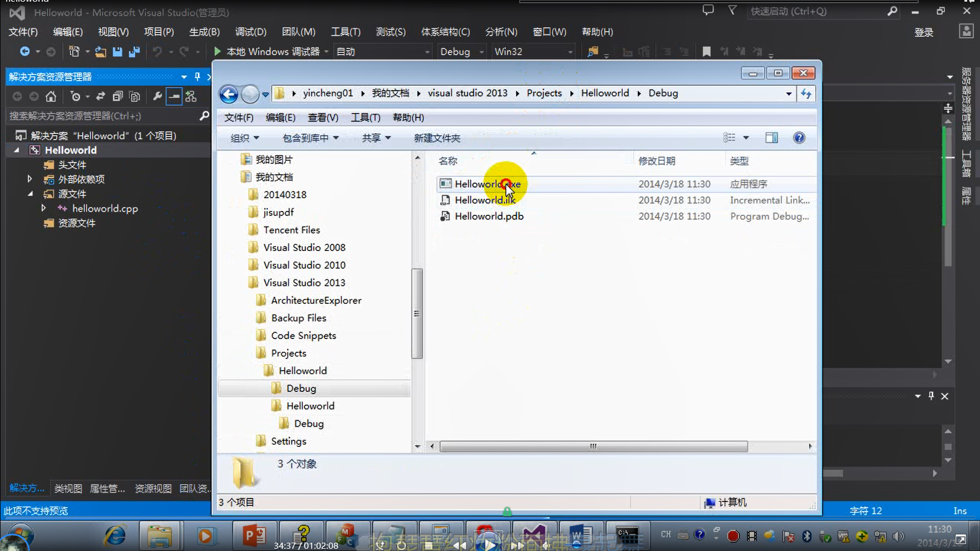Select the Visual Studio 2010 folder in tree

pos(304,265)
